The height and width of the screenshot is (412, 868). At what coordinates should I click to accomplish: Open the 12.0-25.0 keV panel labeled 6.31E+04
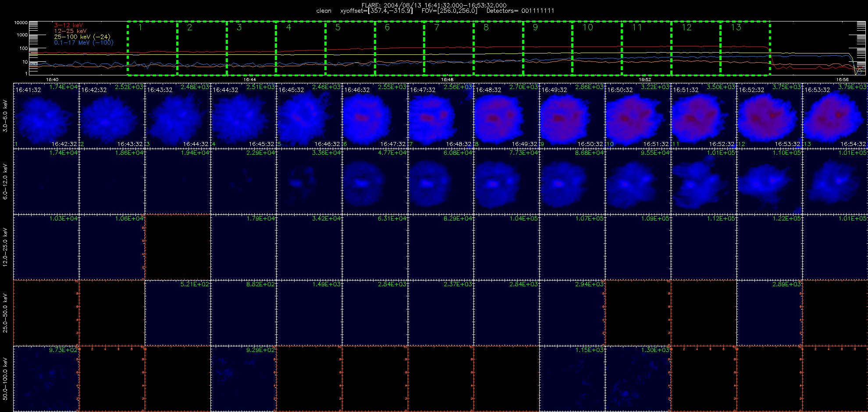(375, 247)
